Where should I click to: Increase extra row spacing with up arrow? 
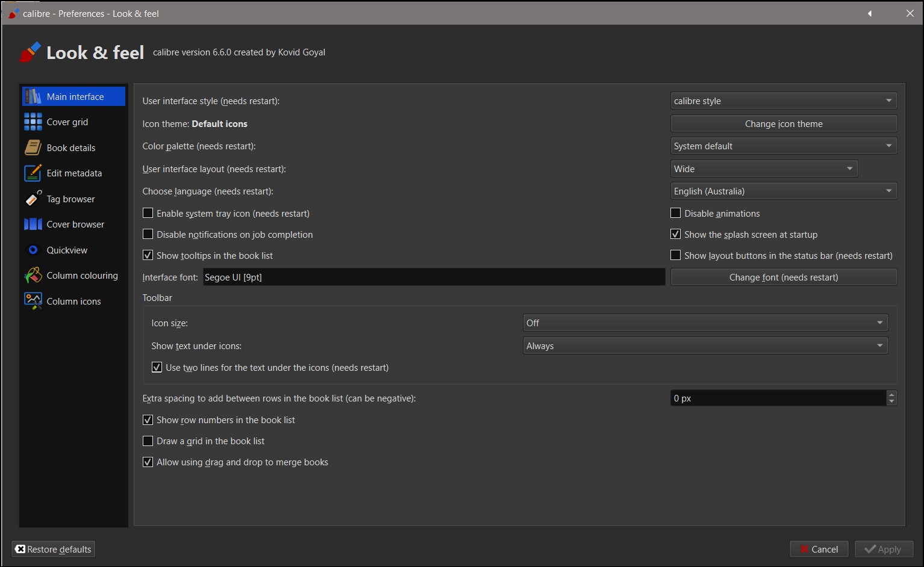(x=891, y=394)
